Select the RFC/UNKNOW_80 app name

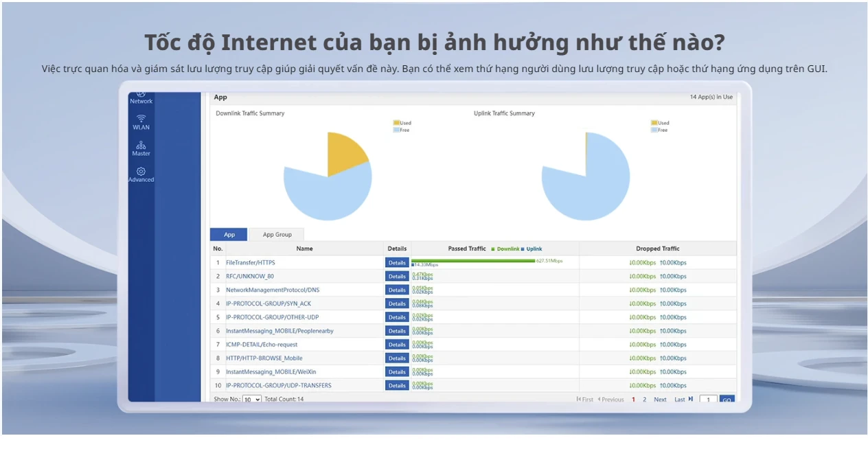[250, 276]
